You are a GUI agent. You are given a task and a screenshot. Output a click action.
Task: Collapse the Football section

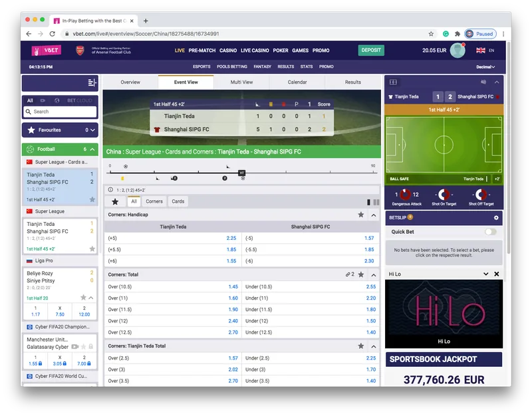point(92,149)
